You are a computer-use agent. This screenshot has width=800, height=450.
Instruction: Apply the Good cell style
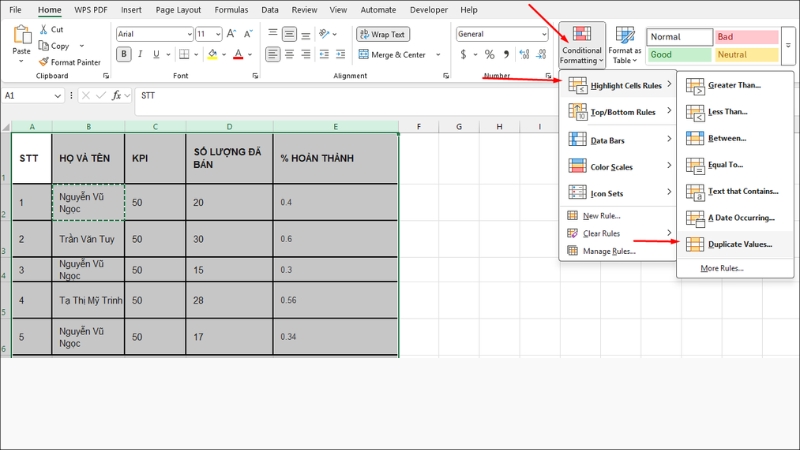(x=679, y=55)
